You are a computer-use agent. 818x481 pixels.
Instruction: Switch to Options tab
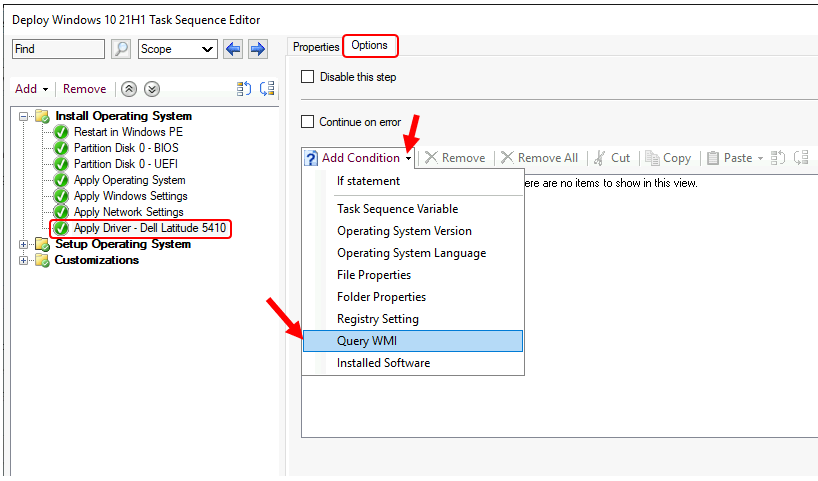pos(369,45)
